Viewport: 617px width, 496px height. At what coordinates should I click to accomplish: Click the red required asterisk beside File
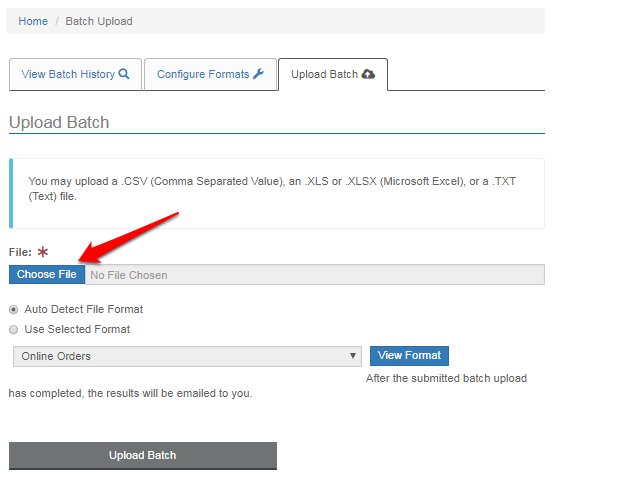tap(42, 252)
